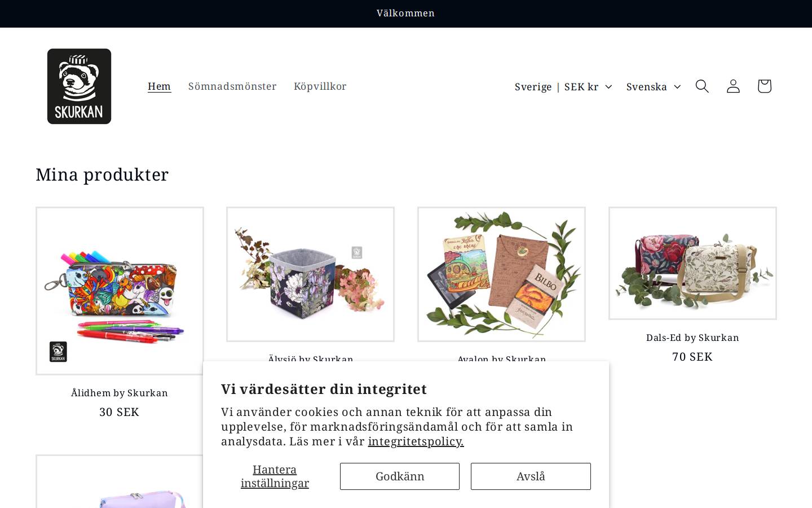Open the Älvsjö fabric basket product image
This screenshot has height=508, width=812.
[x=310, y=274]
